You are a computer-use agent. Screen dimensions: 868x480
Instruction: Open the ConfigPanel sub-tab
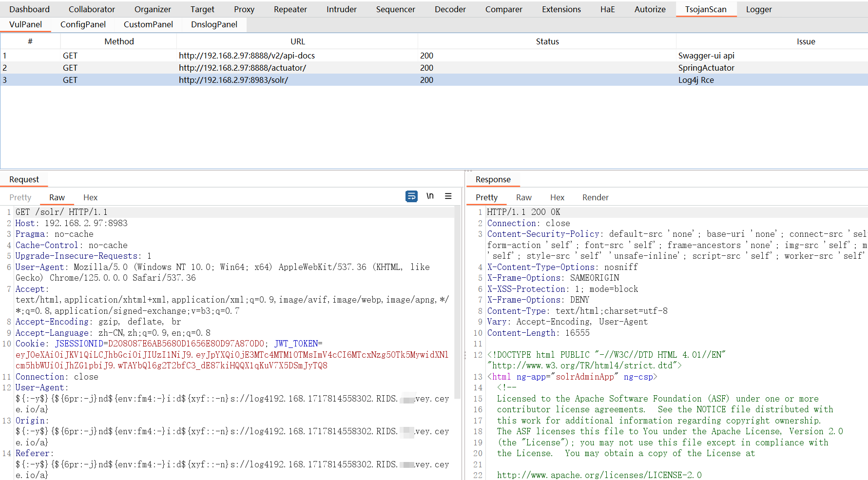coord(83,24)
